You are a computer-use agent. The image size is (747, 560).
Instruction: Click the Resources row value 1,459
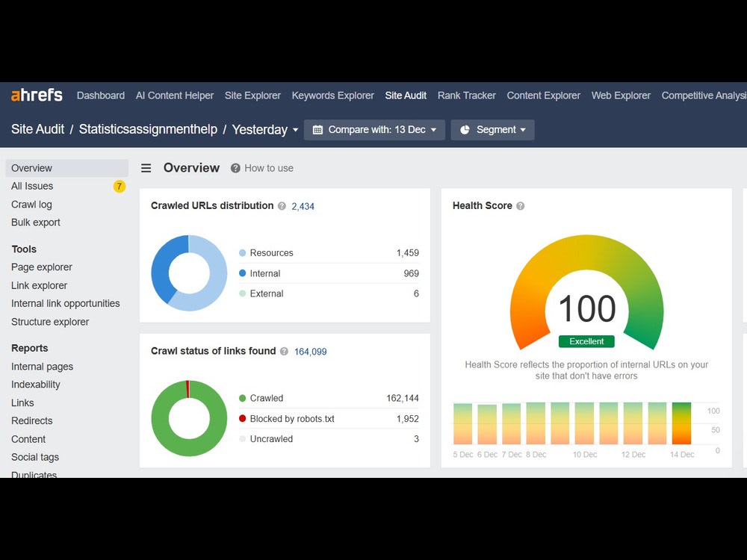tap(408, 253)
